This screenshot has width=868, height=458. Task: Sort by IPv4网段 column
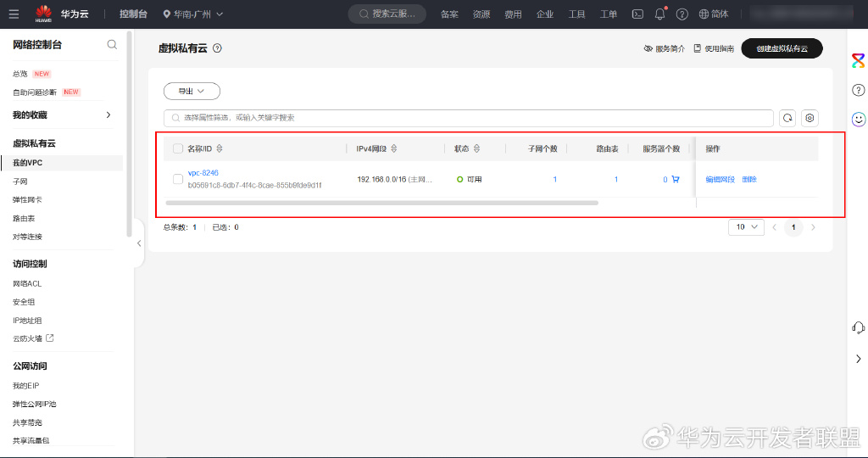pyautogui.click(x=394, y=148)
